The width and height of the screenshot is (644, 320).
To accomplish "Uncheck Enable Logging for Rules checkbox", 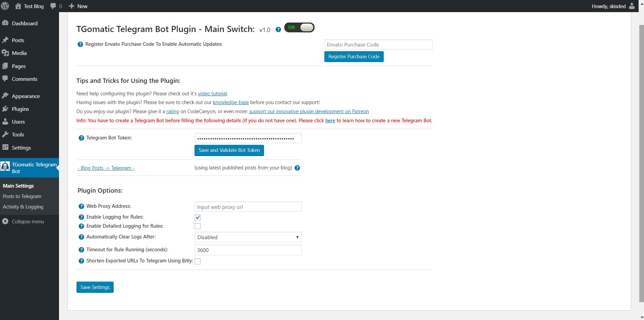I will [x=198, y=218].
